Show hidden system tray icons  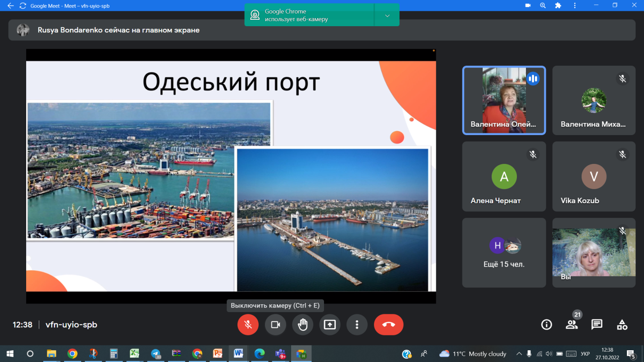[519, 354]
